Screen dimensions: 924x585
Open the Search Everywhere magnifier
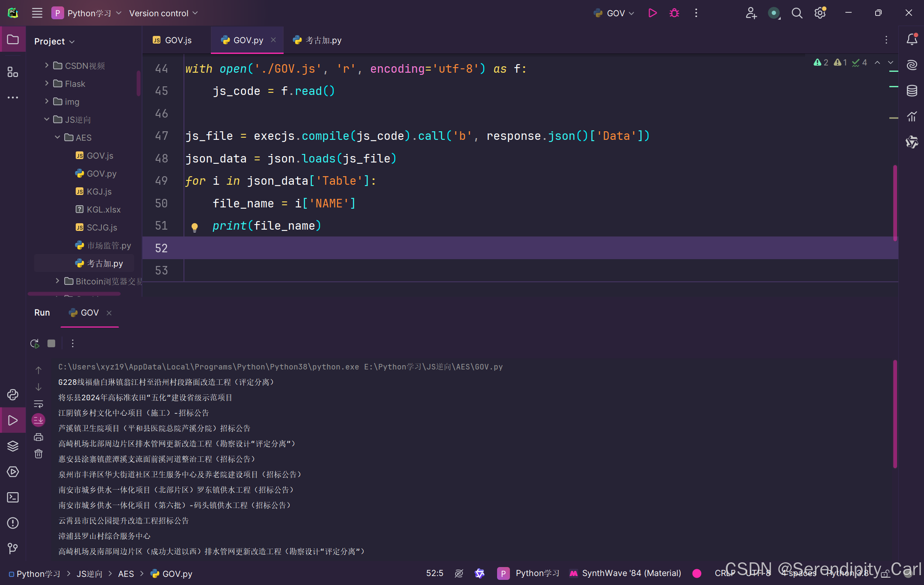click(797, 13)
